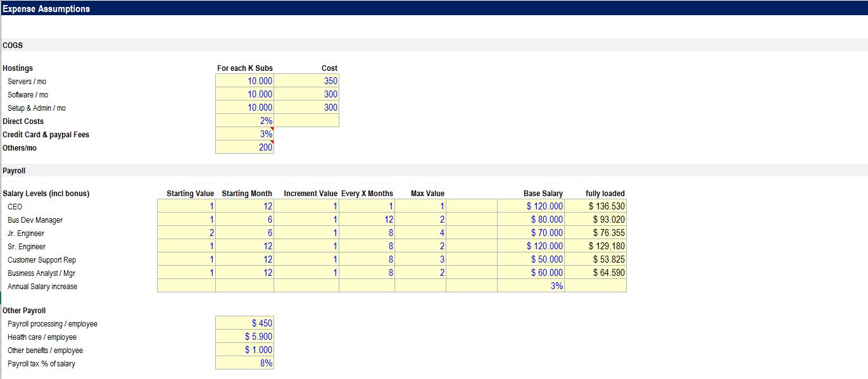This screenshot has height=379, width=868.
Task: Click the Health care / employee label
Action: (42, 337)
